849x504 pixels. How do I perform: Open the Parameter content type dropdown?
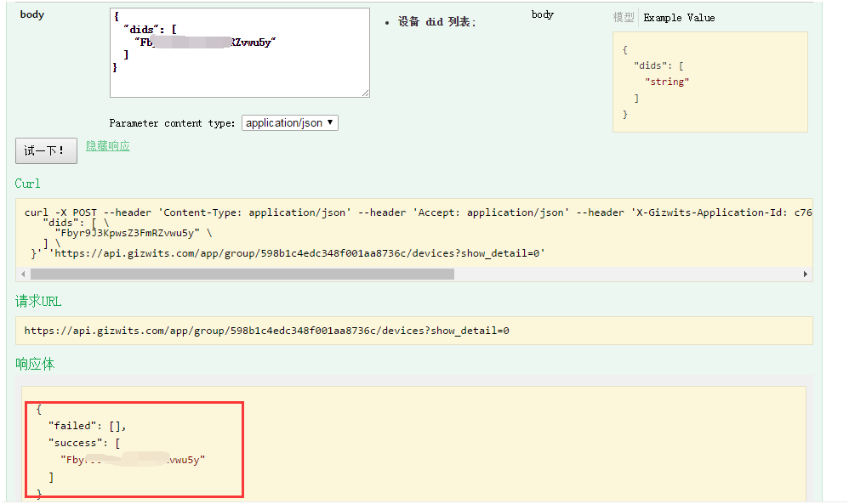pyautogui.click(x=290, y=122)
